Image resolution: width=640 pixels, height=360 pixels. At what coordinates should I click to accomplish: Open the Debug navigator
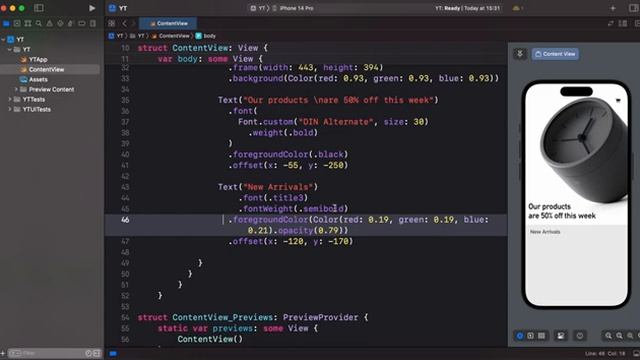71,24
